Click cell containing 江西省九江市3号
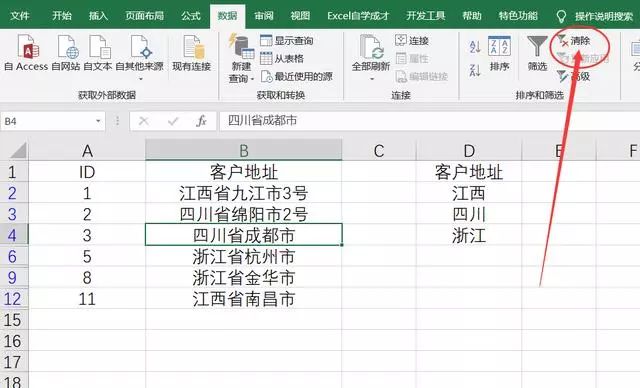The image size is (640, 388). [x=244, y=193]
